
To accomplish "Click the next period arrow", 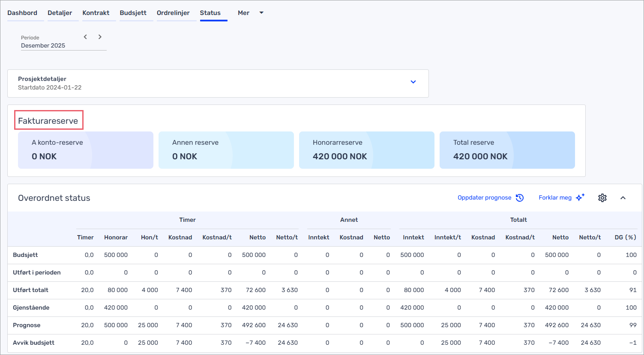I will [x=100, y=37].
